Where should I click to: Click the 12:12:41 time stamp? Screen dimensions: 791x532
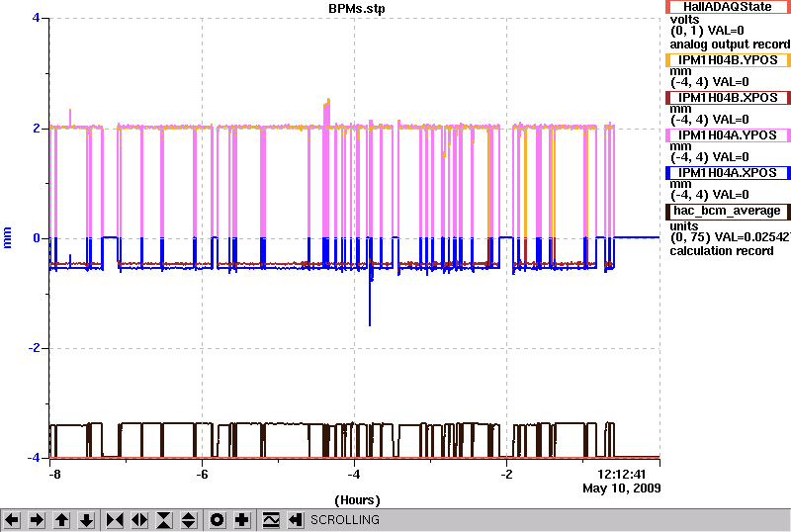tap(622, 475)
